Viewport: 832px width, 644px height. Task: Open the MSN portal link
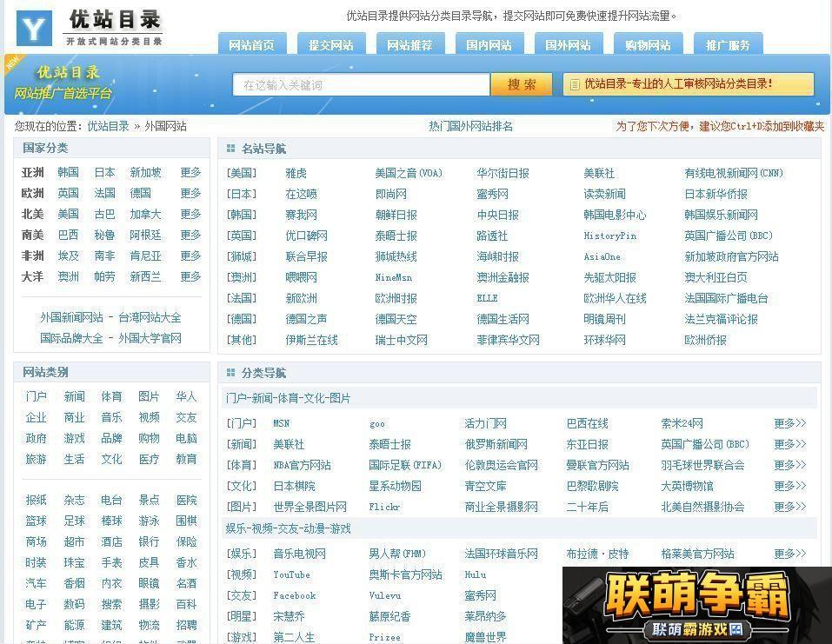pyautogui.click(x=281, y=423)
